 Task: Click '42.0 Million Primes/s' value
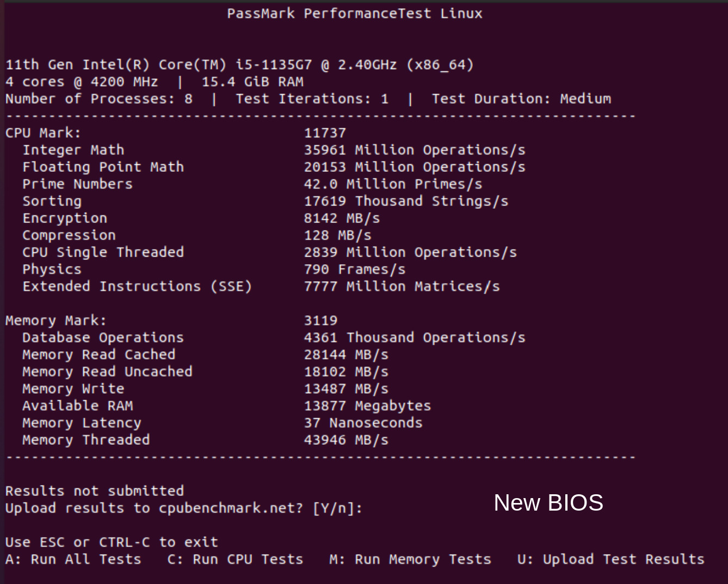[393, 184]
